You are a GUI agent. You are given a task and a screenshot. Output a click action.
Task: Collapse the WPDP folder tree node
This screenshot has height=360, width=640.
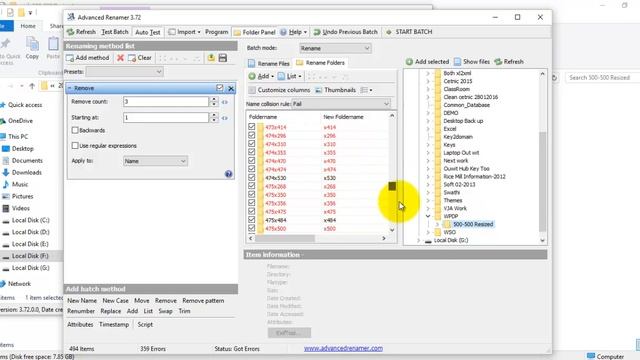pos(428,216)
